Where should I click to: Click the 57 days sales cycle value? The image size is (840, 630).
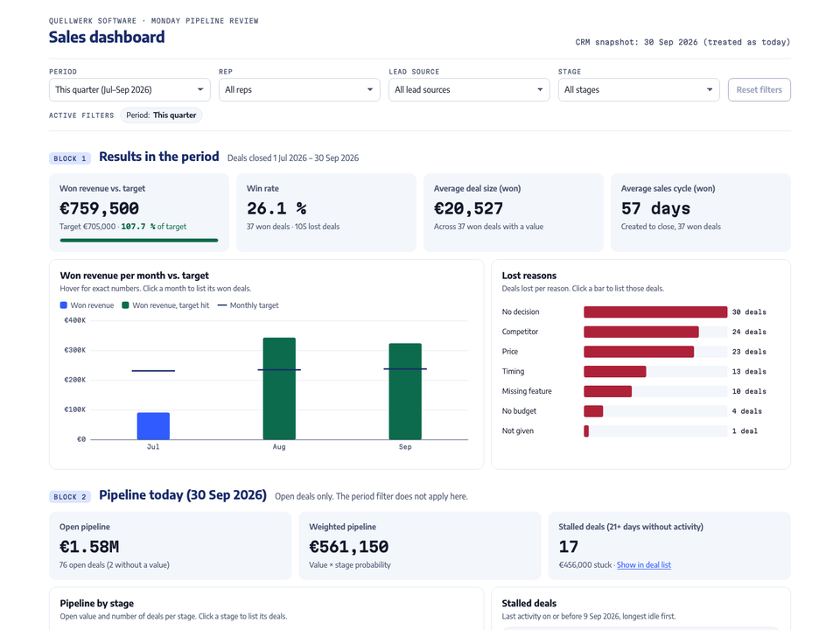click(x=655, y=208)
